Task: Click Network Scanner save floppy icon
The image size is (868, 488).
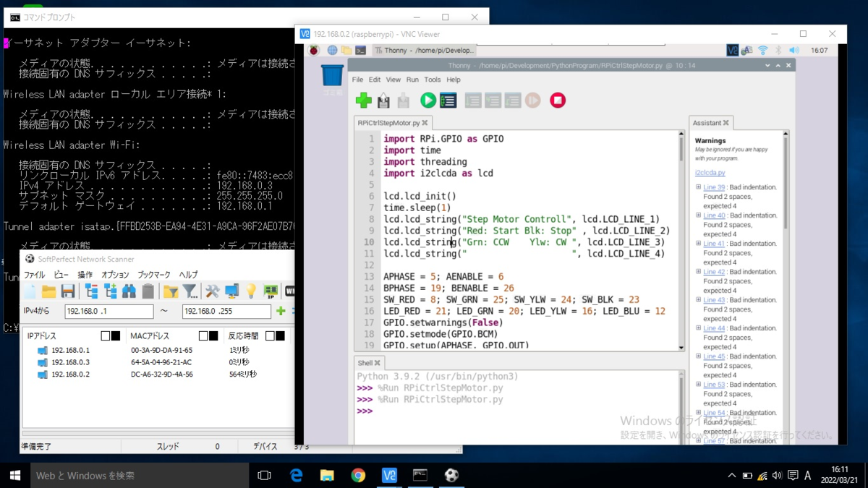Action: click(x=68, y=291)
